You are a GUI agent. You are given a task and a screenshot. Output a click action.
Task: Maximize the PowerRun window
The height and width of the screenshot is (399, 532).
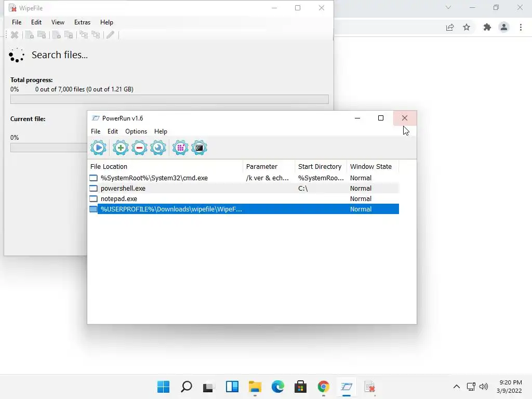coord(381,118)
